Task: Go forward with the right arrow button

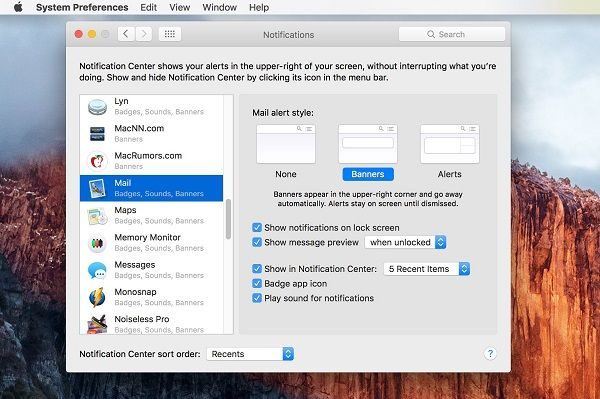Action: point(143,34)
